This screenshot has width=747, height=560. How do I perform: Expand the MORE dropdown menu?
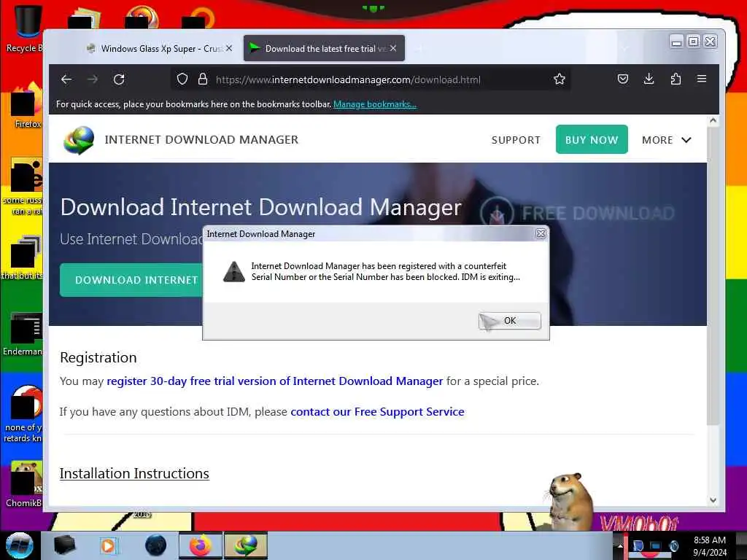[667, 140]
